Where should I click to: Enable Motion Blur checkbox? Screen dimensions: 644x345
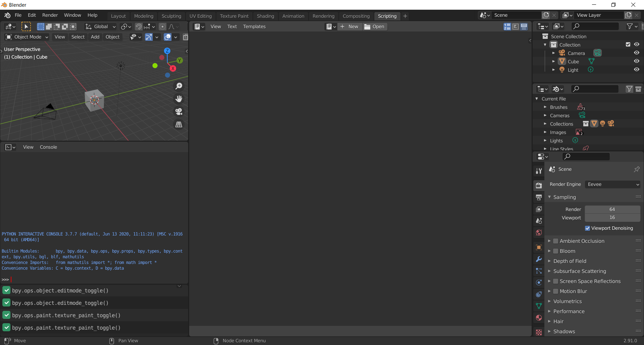[556, 291]
